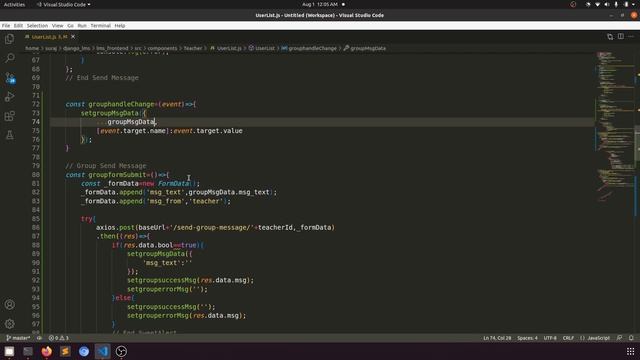Open Sublime Text from the dock
Viewport: 640px width, 360px height.
[x=65, y=351]
